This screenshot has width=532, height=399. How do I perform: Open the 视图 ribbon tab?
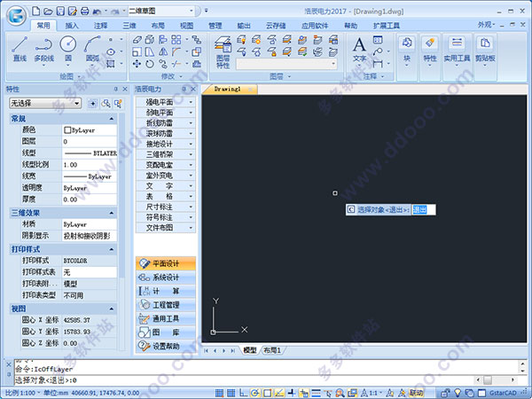tap(186, 26)
